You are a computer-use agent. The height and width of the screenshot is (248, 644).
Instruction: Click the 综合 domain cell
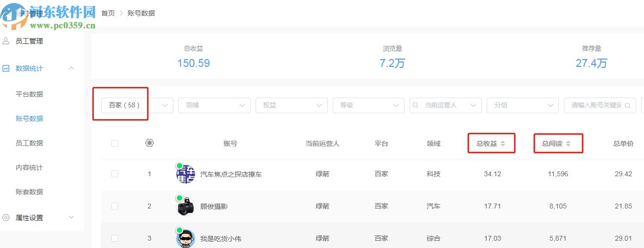click(x=433, y=238)
